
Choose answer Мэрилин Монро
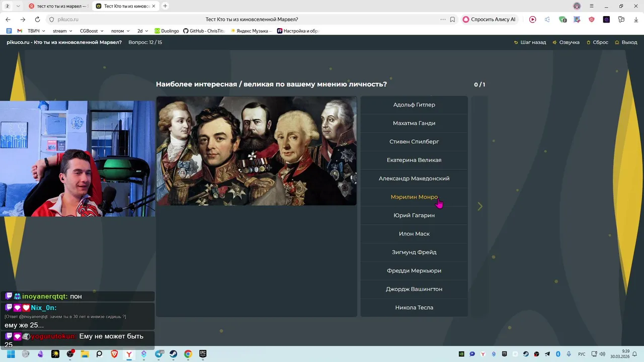coord(414,197)
